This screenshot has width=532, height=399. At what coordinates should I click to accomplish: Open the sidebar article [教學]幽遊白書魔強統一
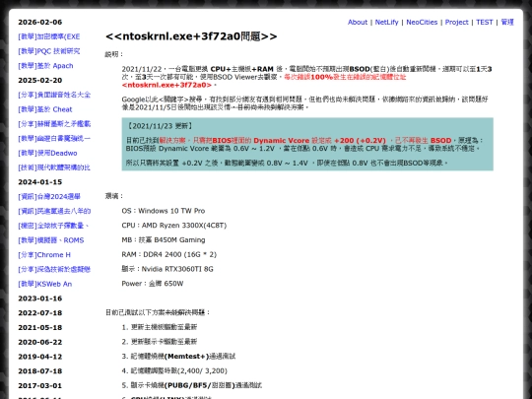tap(54, 139)
